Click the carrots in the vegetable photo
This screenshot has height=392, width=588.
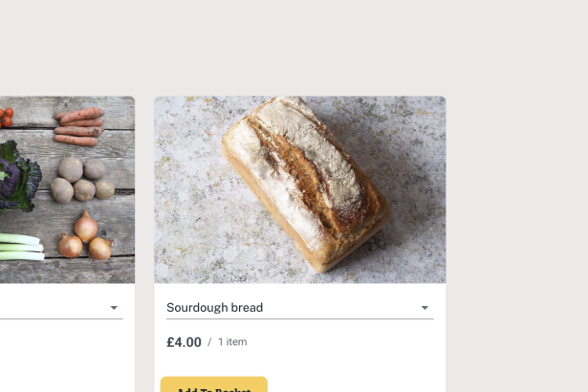point(78,126)
